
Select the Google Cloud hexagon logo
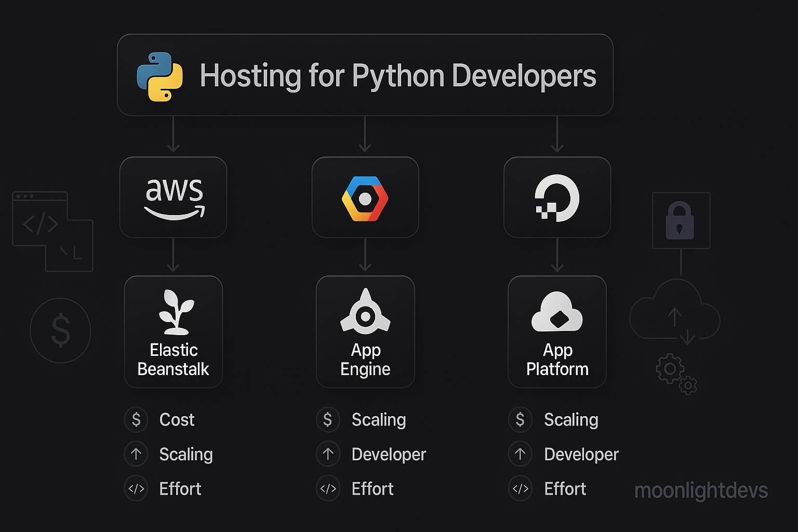click(x=365, y=198)
